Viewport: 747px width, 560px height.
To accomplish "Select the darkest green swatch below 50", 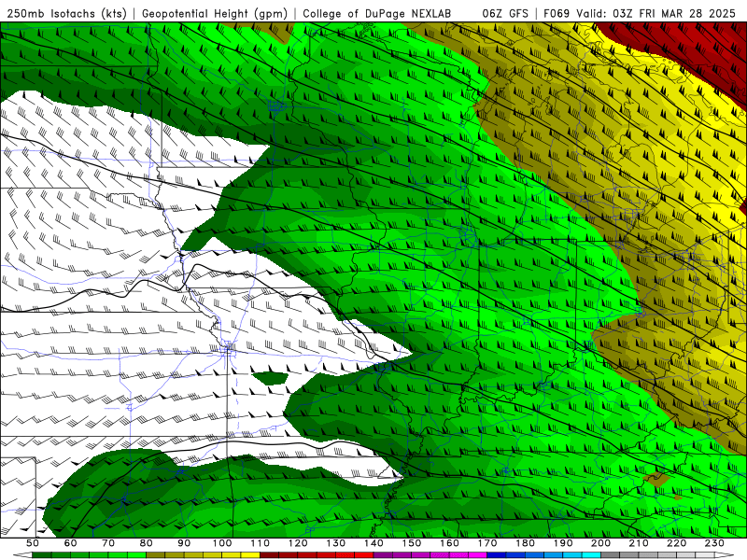I will [41, 555].
